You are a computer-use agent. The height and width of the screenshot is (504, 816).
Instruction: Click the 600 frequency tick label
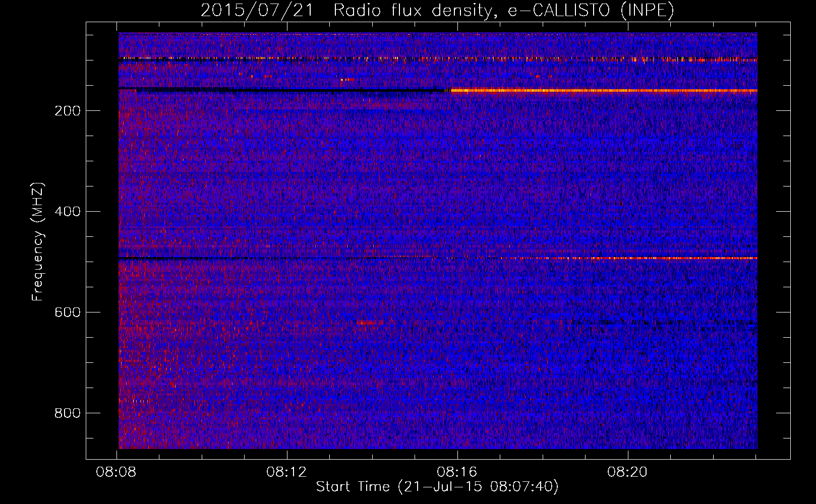[x=68, y=312]
